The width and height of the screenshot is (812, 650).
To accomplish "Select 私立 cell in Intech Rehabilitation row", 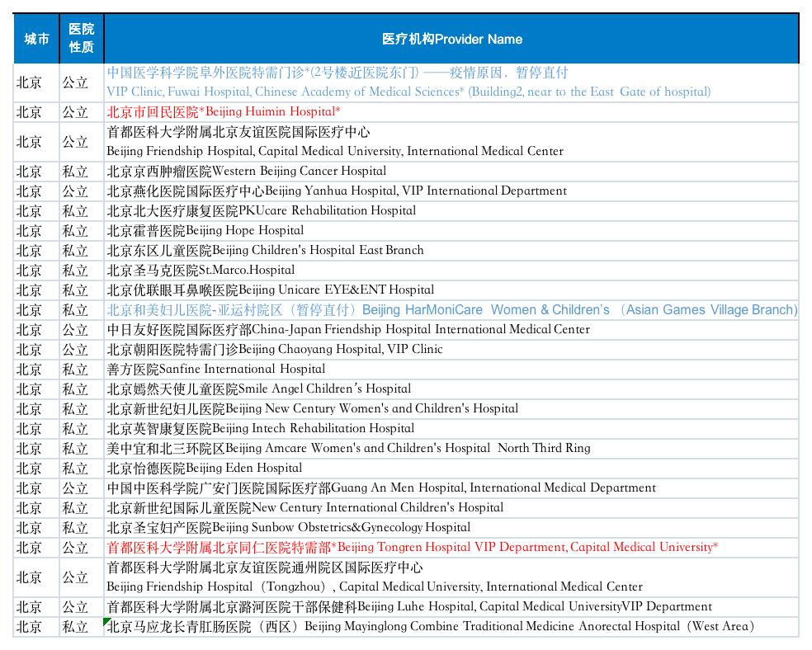I will click(x=82, y=428).
